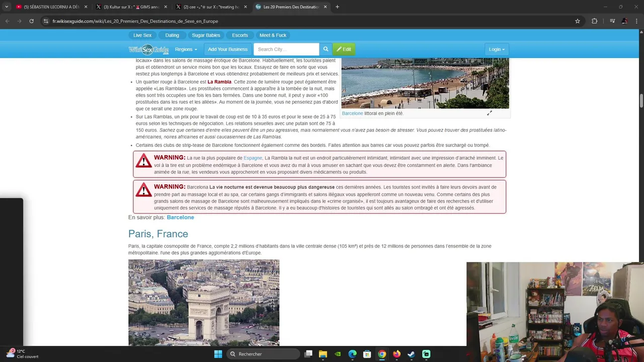
Task: Click the blue search magnifier button
Action: (x=326, y=49)
